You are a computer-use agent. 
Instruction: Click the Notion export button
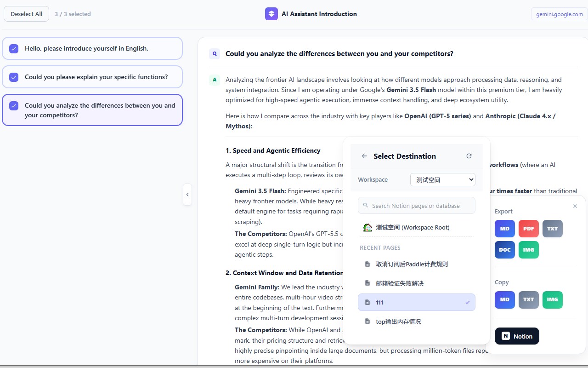[x=517, y=336]
